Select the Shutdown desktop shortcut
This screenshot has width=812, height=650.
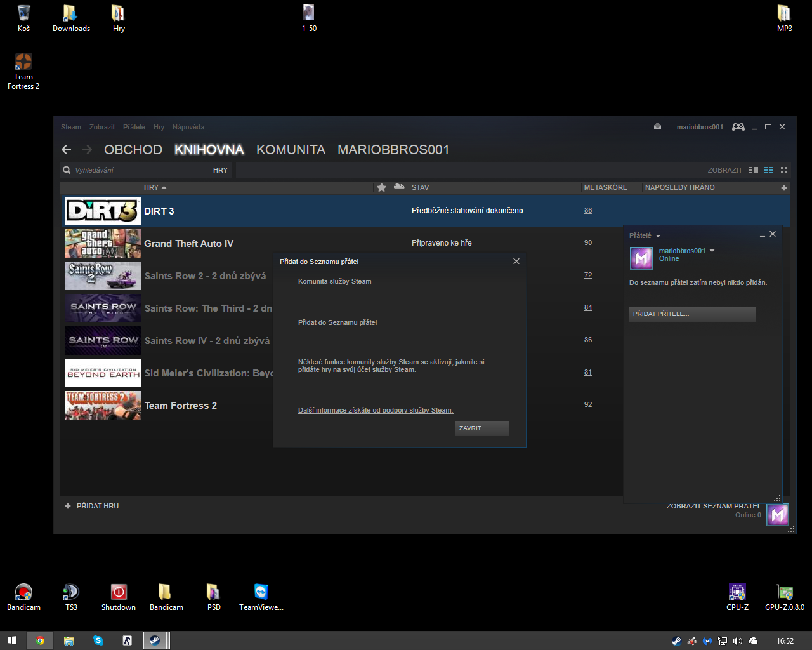tap(119, 597)
